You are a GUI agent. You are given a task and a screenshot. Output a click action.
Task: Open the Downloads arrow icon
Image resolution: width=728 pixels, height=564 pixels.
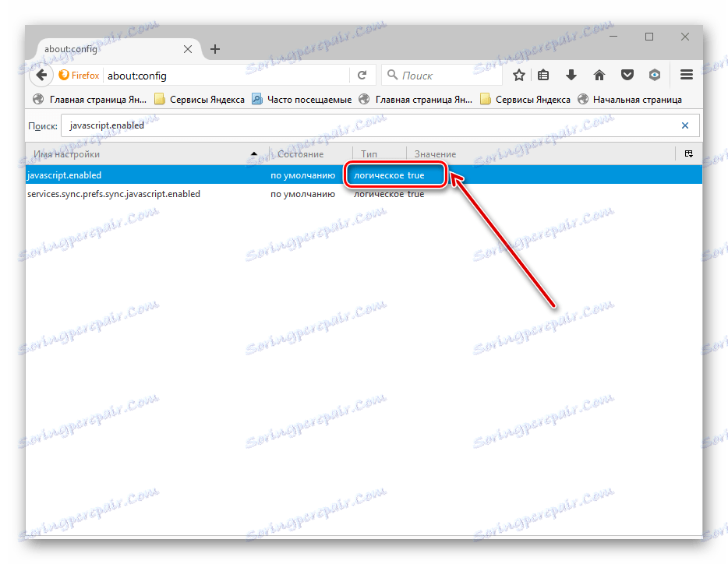[x=571, y=76]
